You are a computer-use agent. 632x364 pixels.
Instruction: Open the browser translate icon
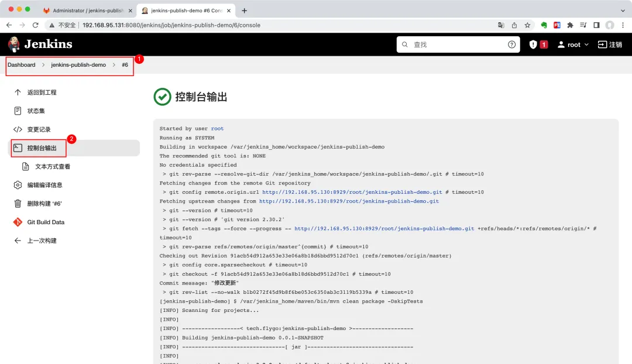[x=501, y=25]
